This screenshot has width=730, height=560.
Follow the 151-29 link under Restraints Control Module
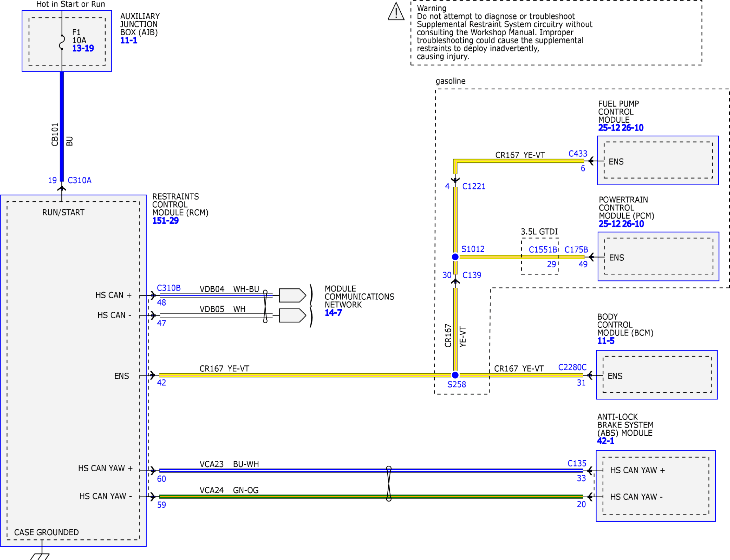[x=166, y=221]
